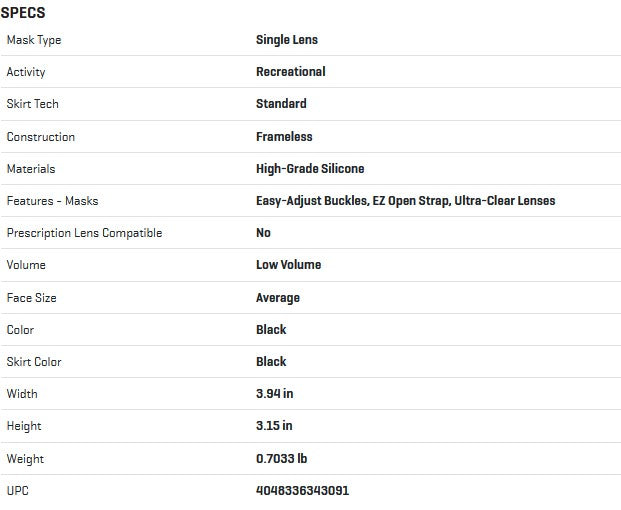Select the No prescription lens value
The image size is (621, 510).
(x=264, y=233)
